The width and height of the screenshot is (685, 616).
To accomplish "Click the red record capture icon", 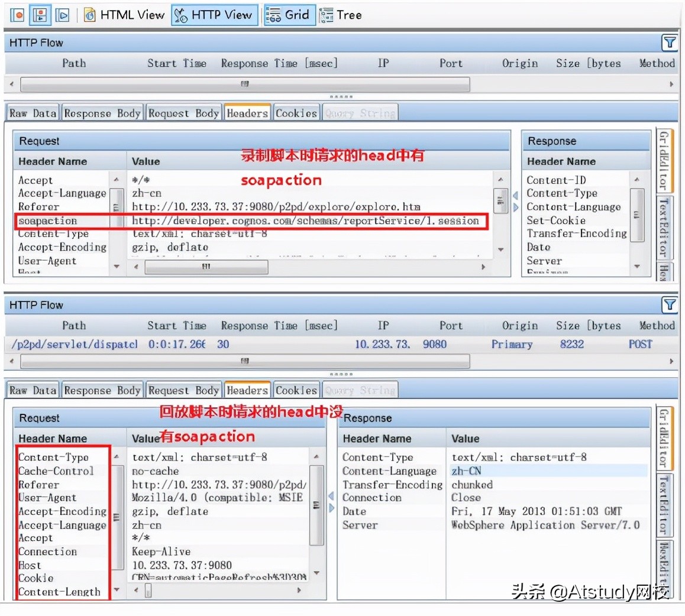I will click(x=17, y=15).
